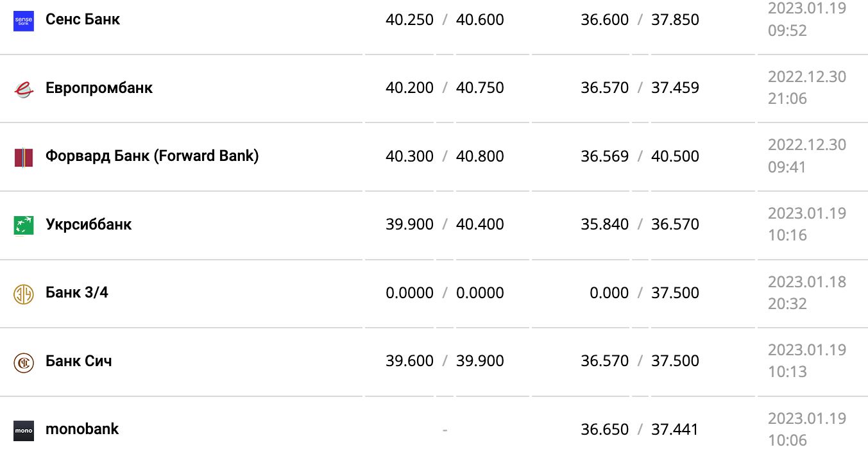Click Европромбанк update date 2022.12.30
The width and height of the screenshot is (868, 454).
[807, 77]
